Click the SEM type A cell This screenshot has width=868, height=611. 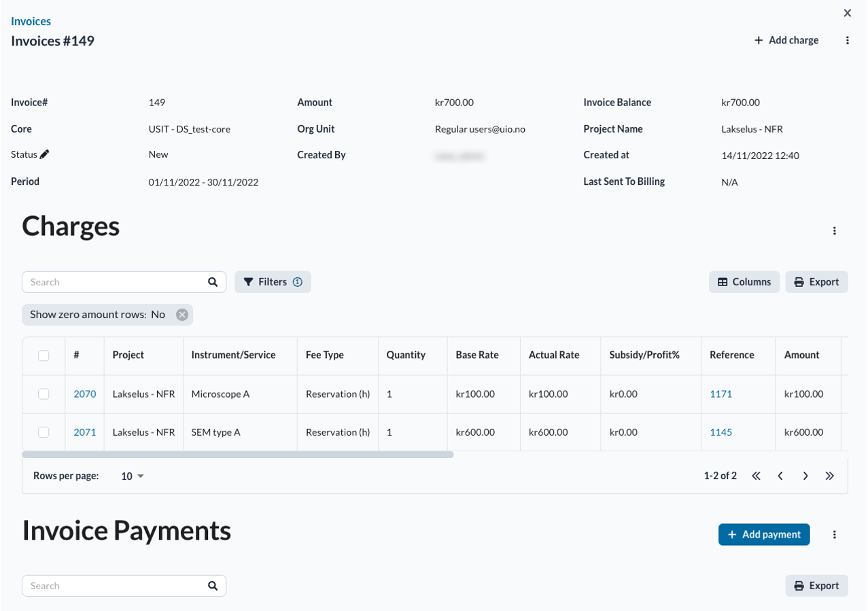pos(240,432)
